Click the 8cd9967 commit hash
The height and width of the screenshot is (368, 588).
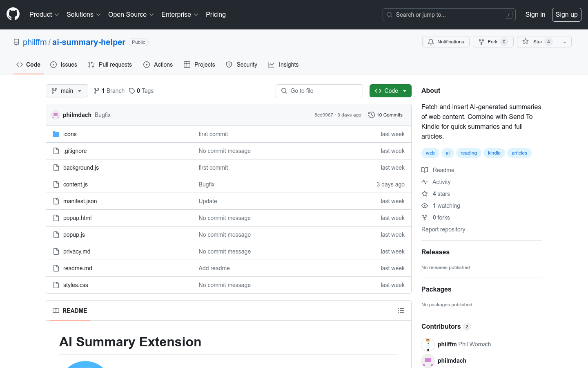click(324, 115)
